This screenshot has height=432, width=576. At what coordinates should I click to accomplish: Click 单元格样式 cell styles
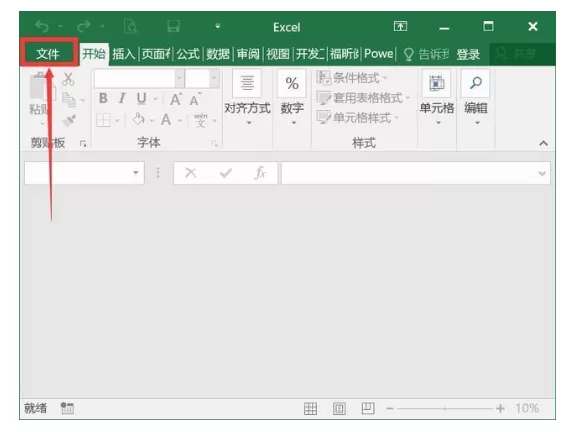[358, 118]
